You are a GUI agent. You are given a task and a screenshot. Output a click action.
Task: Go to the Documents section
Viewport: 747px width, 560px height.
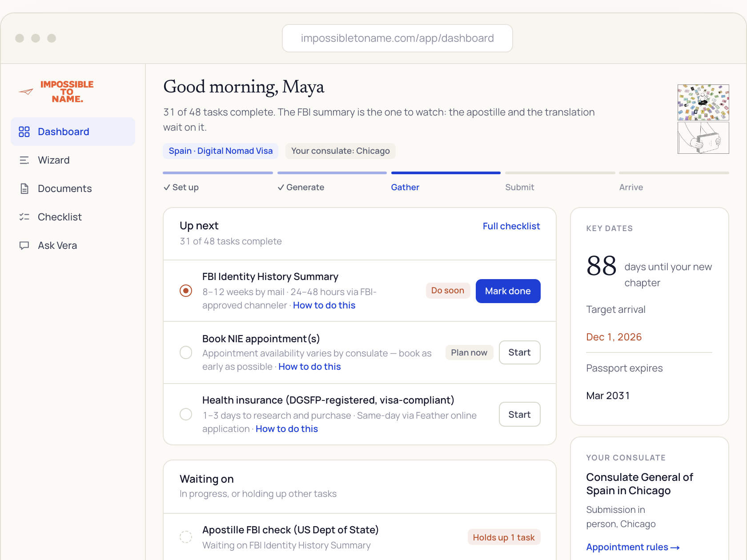73,188
